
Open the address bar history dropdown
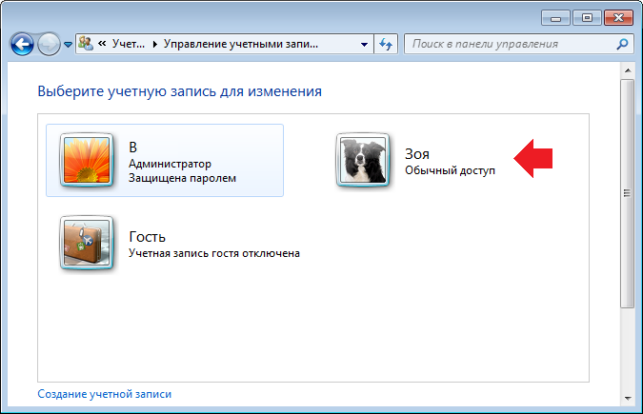(x=364, y=44)
